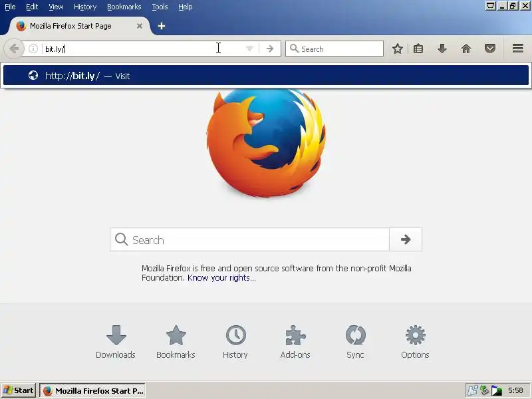
Task: Open the downloads arrow in toolbar
Action: pos(442,49)
